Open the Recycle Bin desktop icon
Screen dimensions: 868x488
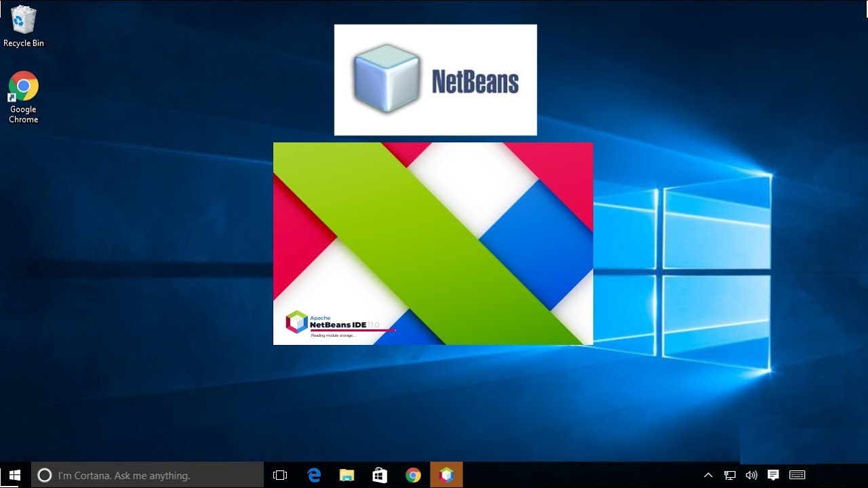[x=23, y=26]
